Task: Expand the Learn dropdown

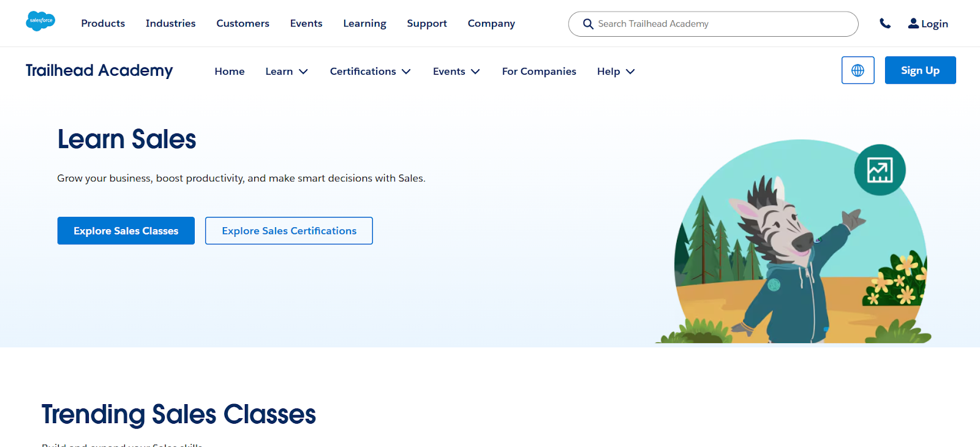Action: [287, 71]
